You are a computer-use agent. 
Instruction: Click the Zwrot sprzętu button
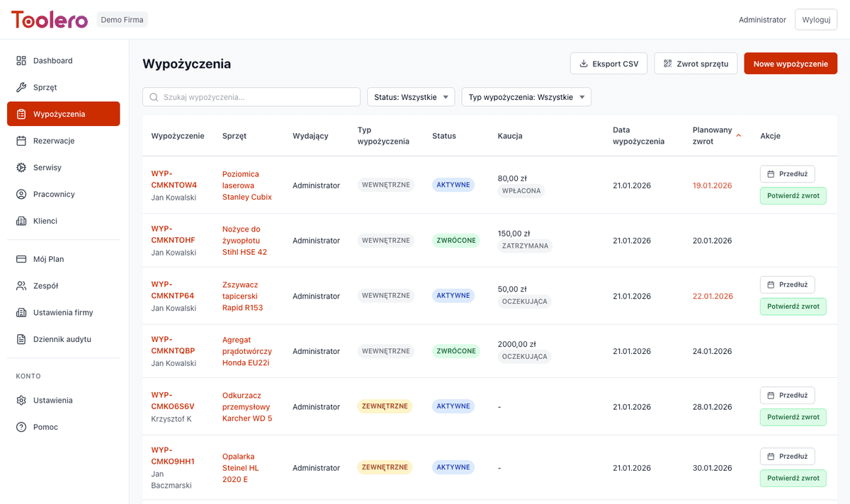coord(695,64)
